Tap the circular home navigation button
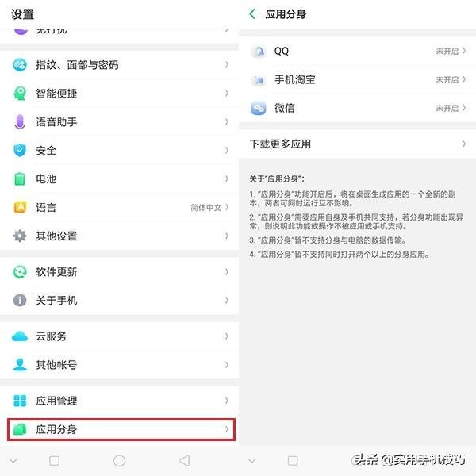476x476 pixels. click(x=119, y=461)
